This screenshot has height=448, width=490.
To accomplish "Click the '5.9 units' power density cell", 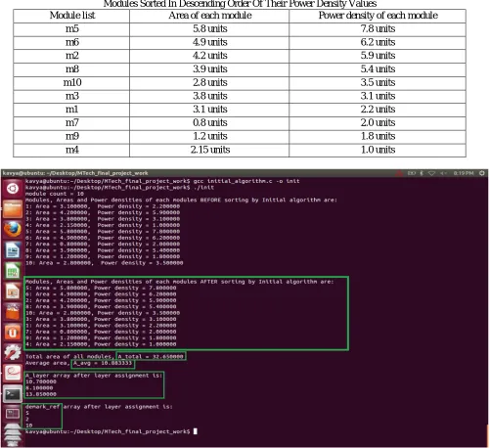I will (x=378, y=56).
